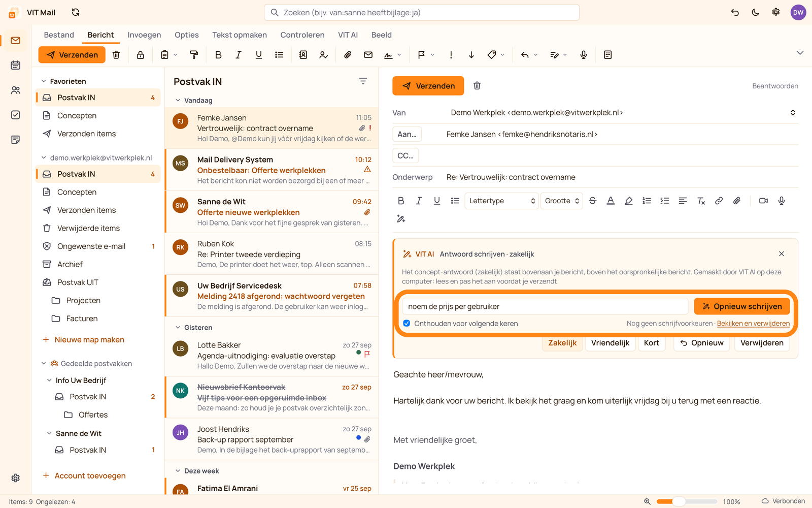Open the Tekst opmaken ribbon tab
This screenshot has height=508, width=812.
click(240, 35)
